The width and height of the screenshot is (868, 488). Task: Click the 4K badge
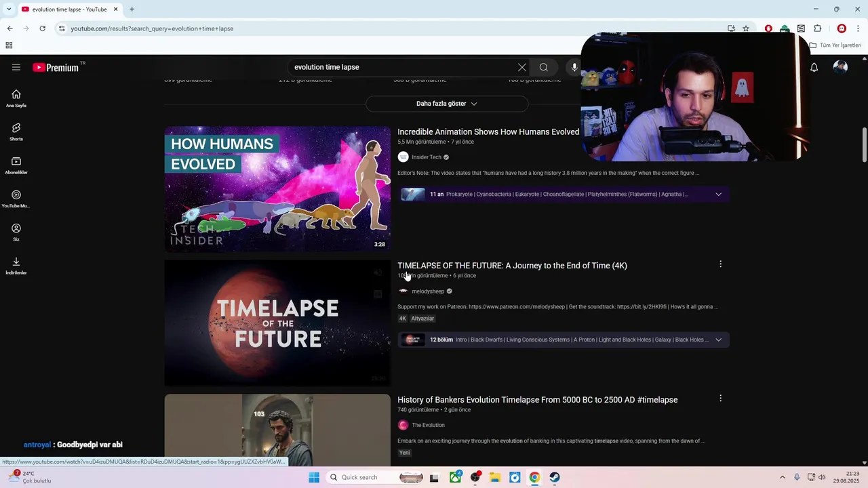point(402,319)
